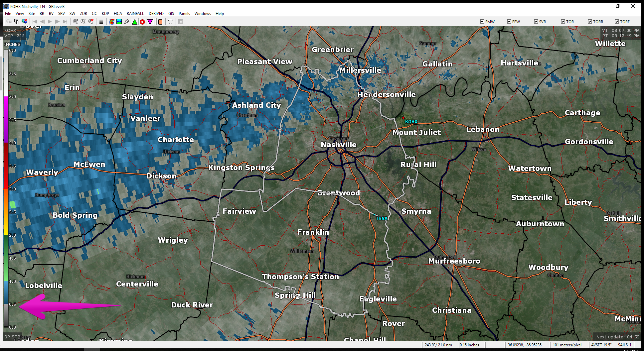This screenshot has height=351, width=644.
Task: Click the black gradient smoothing icon
Action: pyautogui.click(x=101, y=22)
